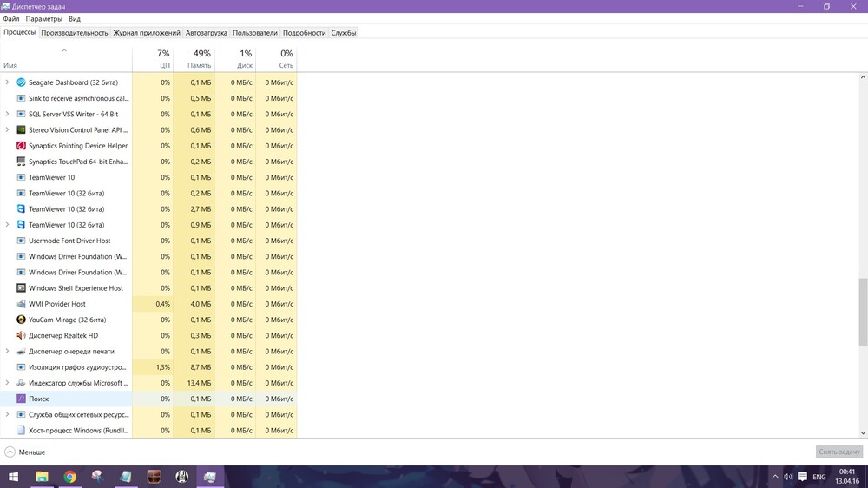868x488 pixels.
Task: Select the Sink to receive asynchronous row
Action: pos(148,98)
